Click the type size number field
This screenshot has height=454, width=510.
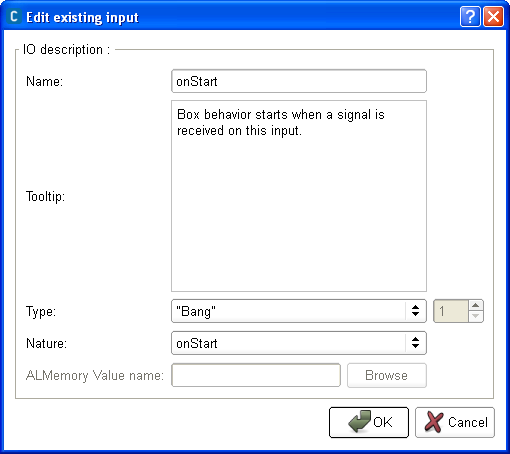coord(451,311)
